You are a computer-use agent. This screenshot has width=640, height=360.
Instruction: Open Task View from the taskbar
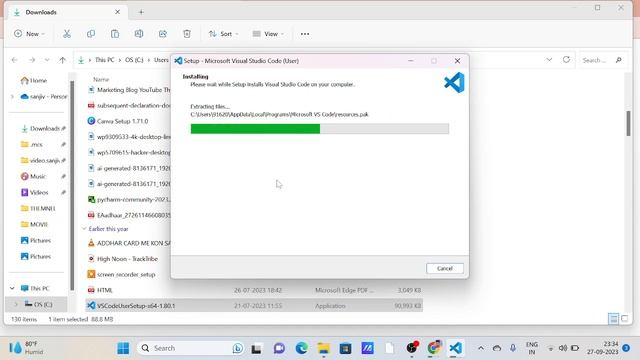point(256,349)
